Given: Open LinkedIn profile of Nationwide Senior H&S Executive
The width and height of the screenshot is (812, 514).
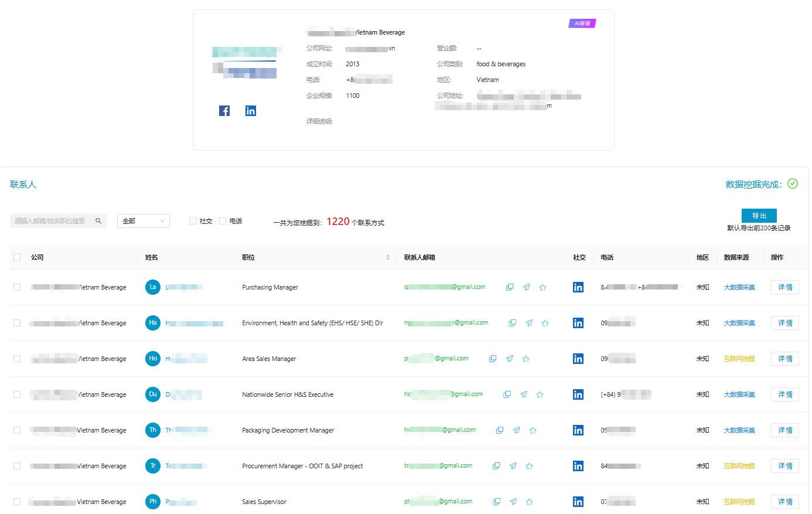Looking at the screenshot, I should pyautogui.click(x=578, y=394).
